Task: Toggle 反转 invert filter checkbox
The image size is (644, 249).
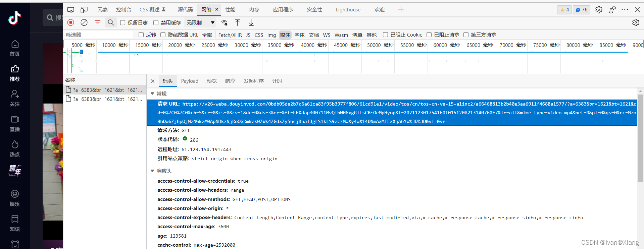Action: 141,35
